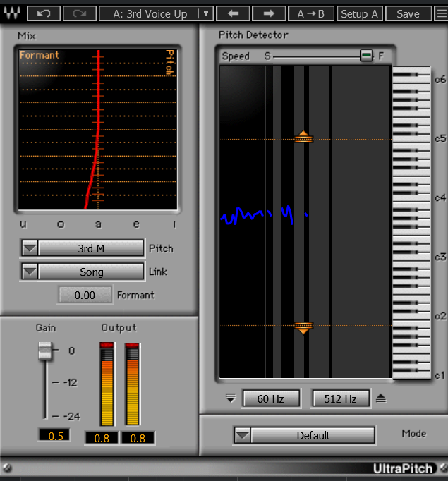Open the hamburger menu icon
The image size is (448, 481).
coord(442,13)
